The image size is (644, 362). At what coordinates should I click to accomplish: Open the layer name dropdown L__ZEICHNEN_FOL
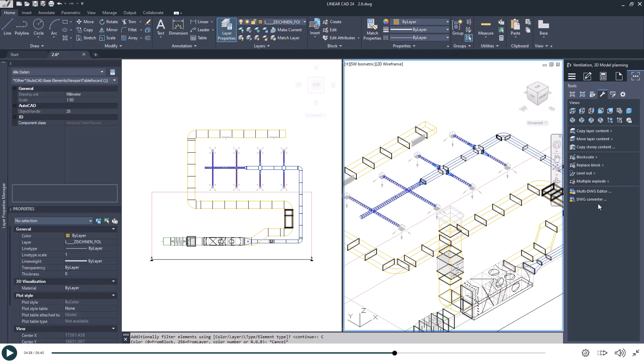click(304, 22)
